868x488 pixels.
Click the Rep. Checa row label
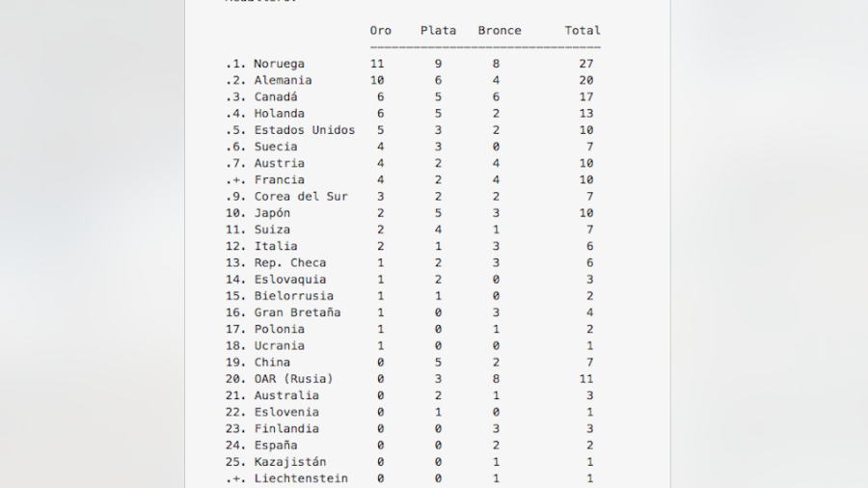click(x=290, y=262)
